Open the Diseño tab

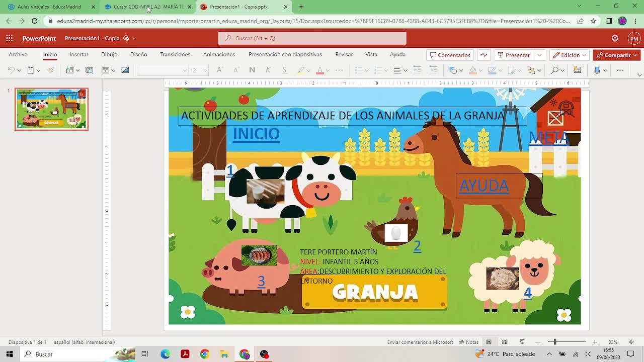coord(139,54)
